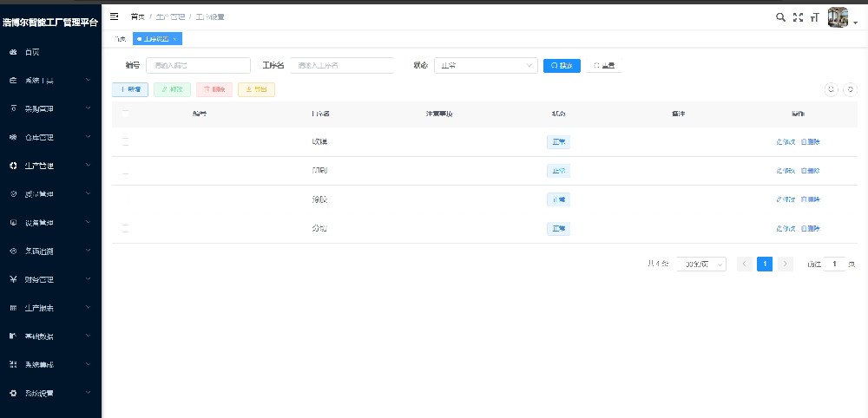The height and width of the screenshot is (418, 868).
Task: Hide the search bar with the round toggle icon
Action: tap(831, 89)
